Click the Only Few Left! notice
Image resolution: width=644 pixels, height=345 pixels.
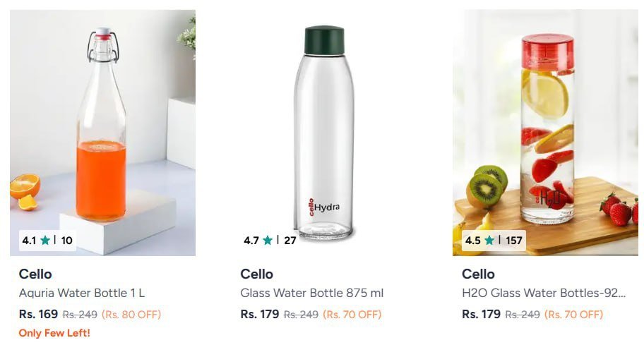[x=54, y=333]
